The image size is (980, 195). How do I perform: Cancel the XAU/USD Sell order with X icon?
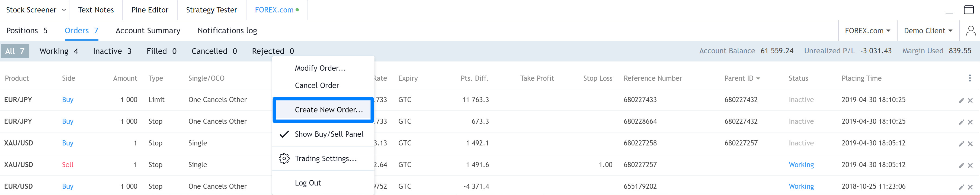970,165
